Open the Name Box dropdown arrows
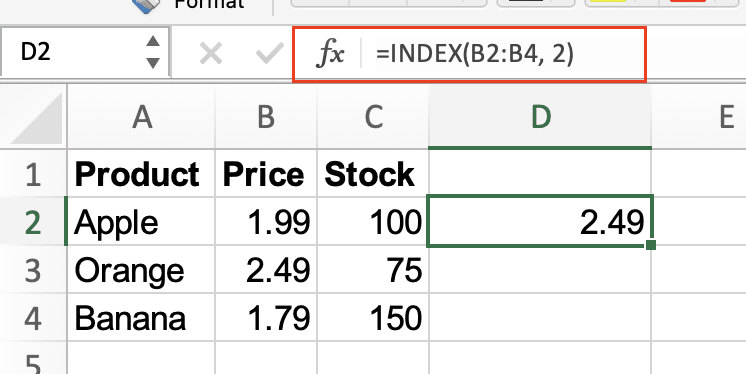 coord(153,52)
